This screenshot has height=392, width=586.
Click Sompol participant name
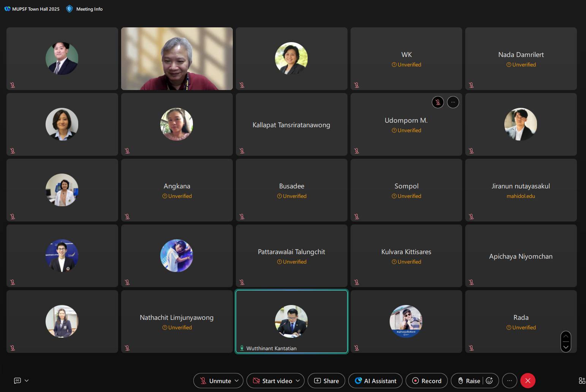pyautogui.click(x=406, y=186)
